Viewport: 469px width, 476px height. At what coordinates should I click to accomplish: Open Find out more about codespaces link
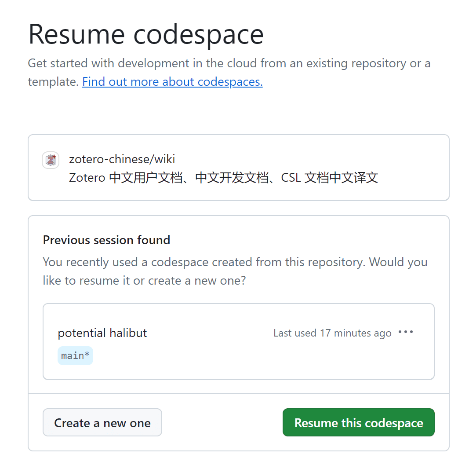click(172, 82)
